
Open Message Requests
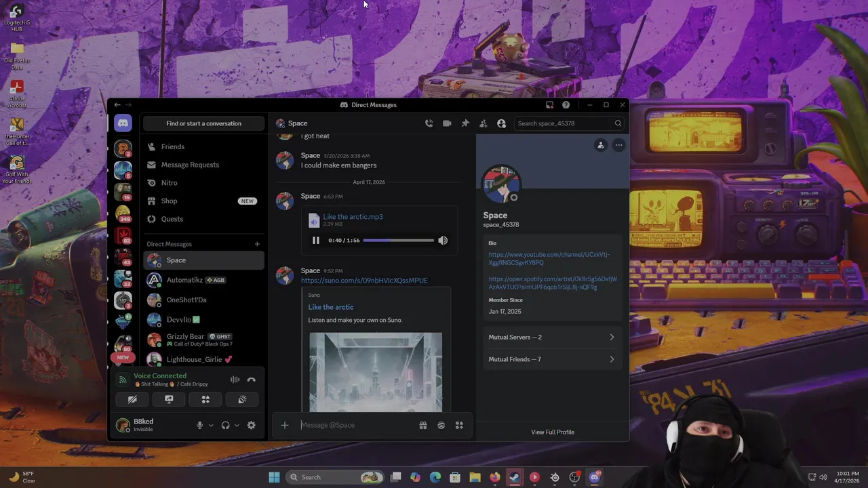tap(203, 165)
